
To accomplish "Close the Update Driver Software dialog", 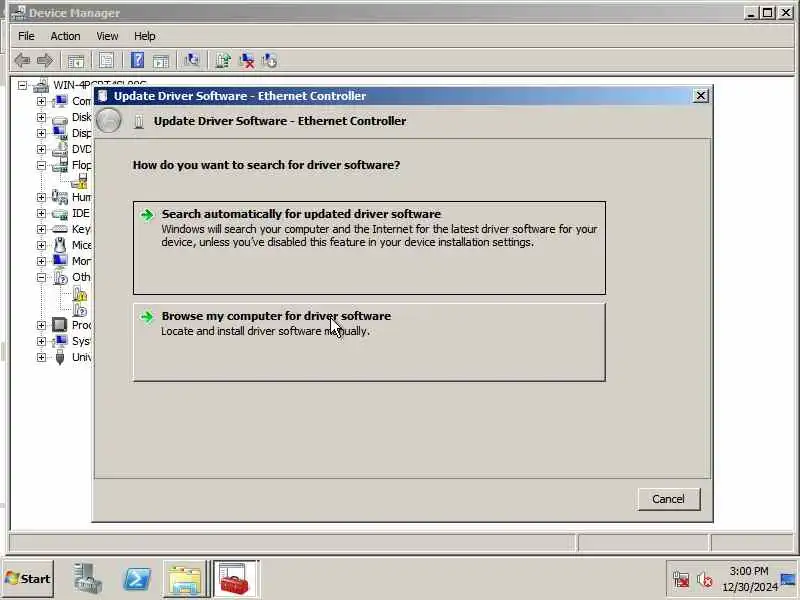I will coord(701,96).
